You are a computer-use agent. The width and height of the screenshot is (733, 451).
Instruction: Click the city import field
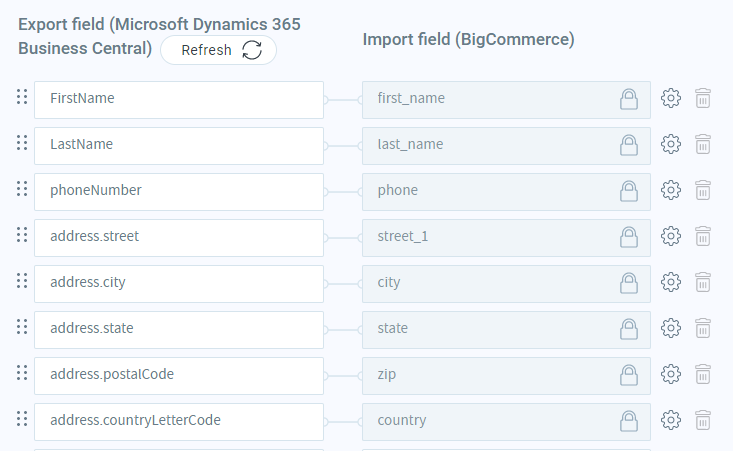(x=506, y=284)
